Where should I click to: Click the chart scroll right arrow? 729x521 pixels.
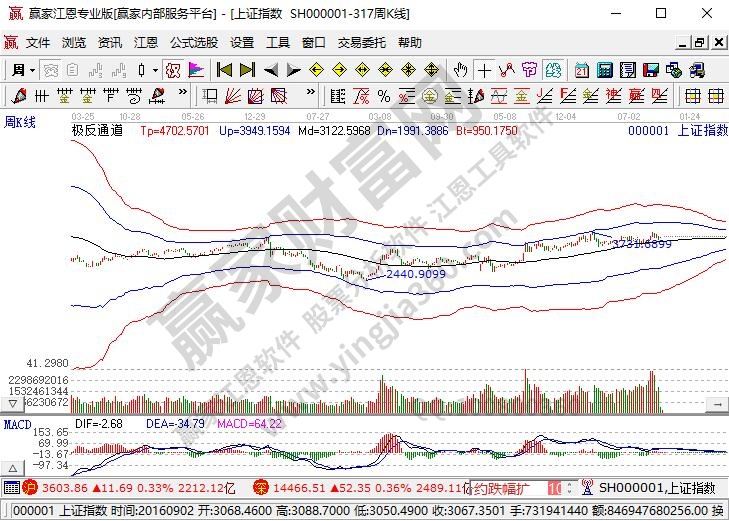[716, 403]
